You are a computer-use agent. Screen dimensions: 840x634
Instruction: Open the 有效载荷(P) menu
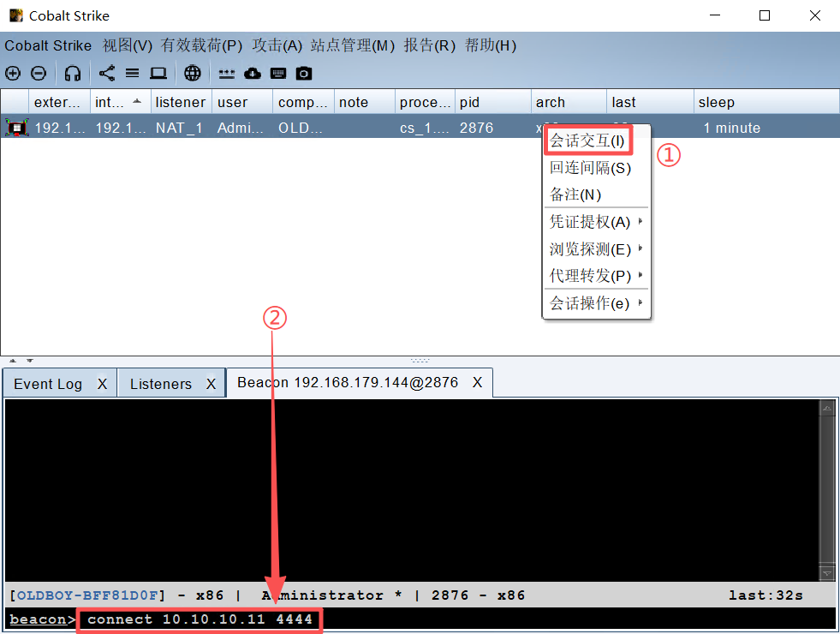[201, 45]
